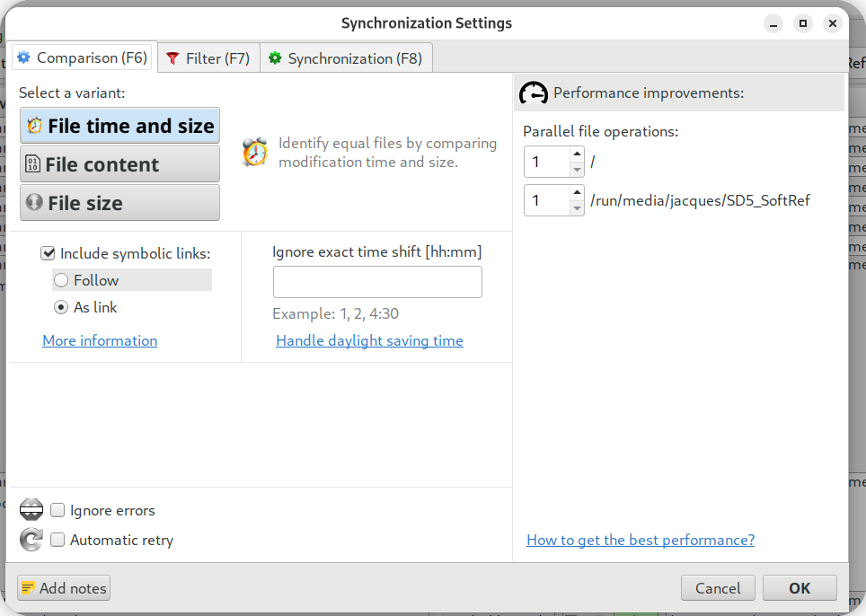Viewport: 866px width, 616px height.
Task: Increase parallel operations for SD5_SoftRef
Action: tap(577, 193)
